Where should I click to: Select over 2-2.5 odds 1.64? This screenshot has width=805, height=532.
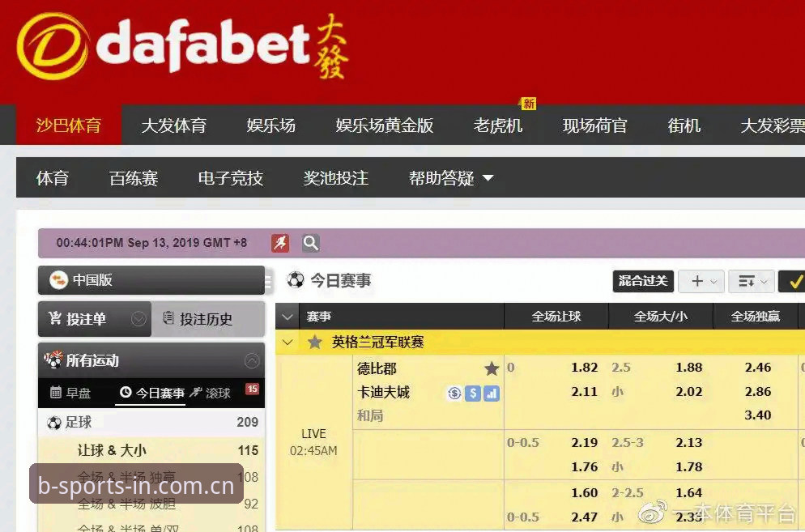(689, 493)
